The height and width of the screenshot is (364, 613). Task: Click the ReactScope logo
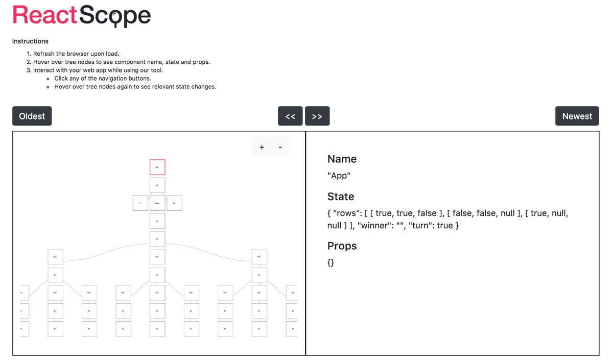coord(81,15)
